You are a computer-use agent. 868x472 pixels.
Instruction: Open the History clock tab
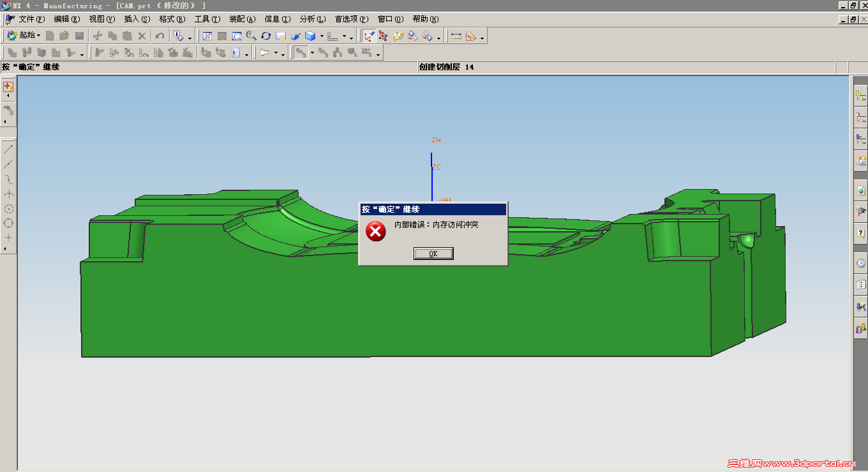click(x=861, y=263)
